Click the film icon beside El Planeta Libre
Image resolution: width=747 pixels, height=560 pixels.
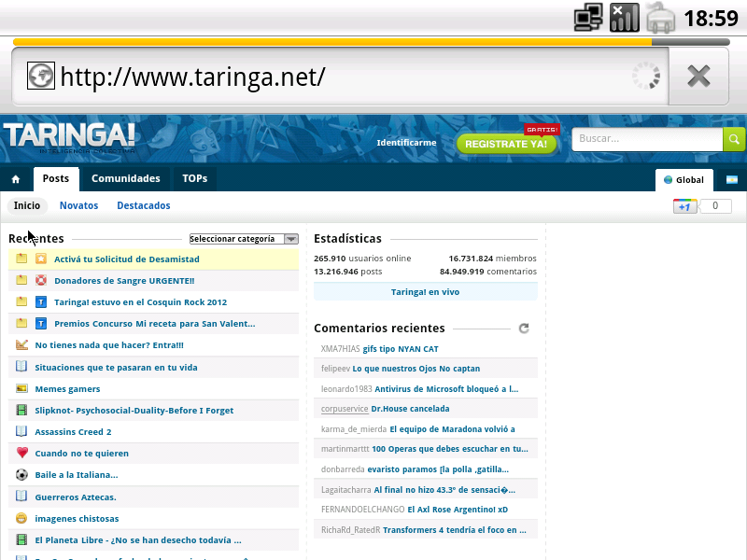tap(21, 540)
